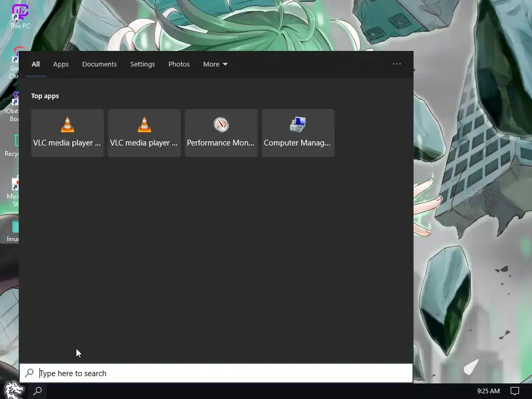Image resolution: width=532 pixels, height=399 pixels.
Task: Open the second VLC media player tile
Action: coord(144,133)
